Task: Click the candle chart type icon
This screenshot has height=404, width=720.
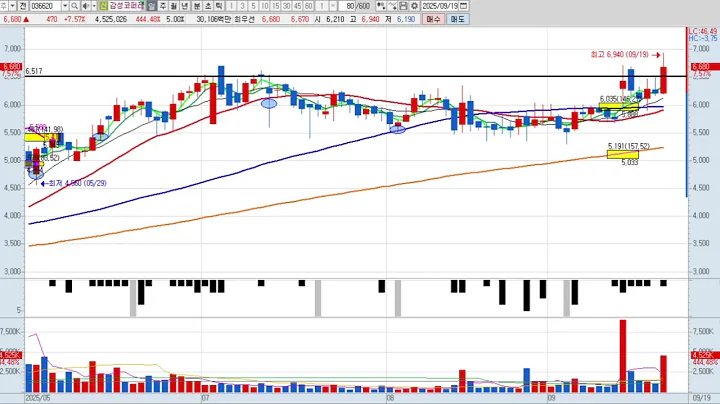Action: pos(381,6)
